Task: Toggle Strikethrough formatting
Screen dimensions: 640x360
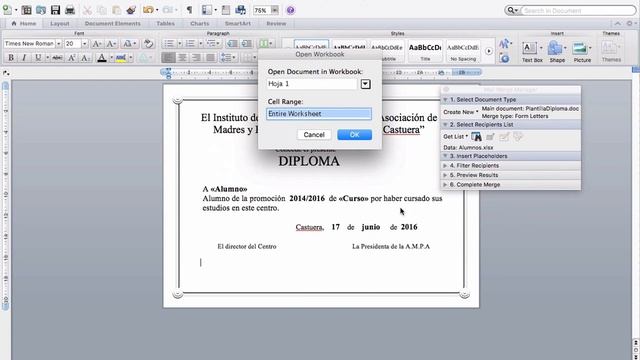Action: (58, 58)
